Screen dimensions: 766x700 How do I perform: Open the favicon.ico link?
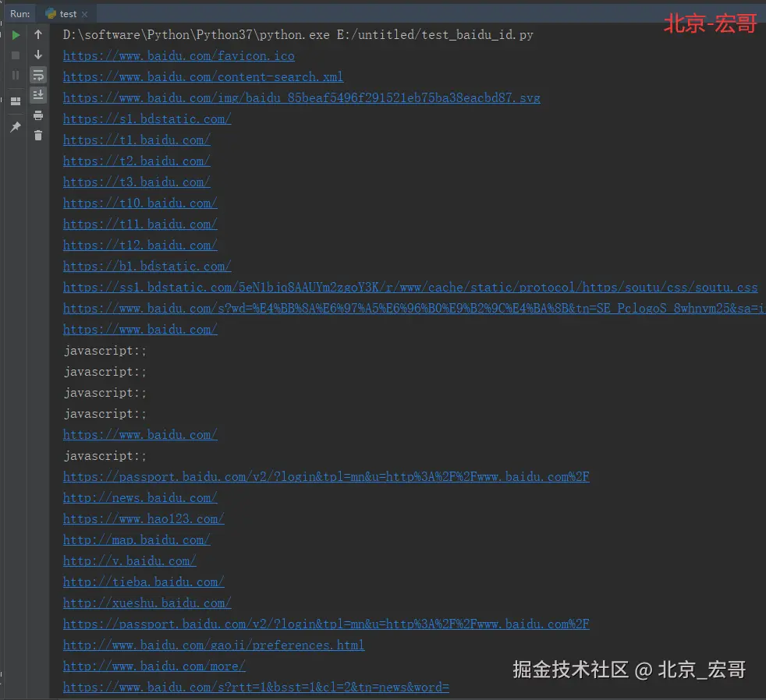[x=179, y=56]
